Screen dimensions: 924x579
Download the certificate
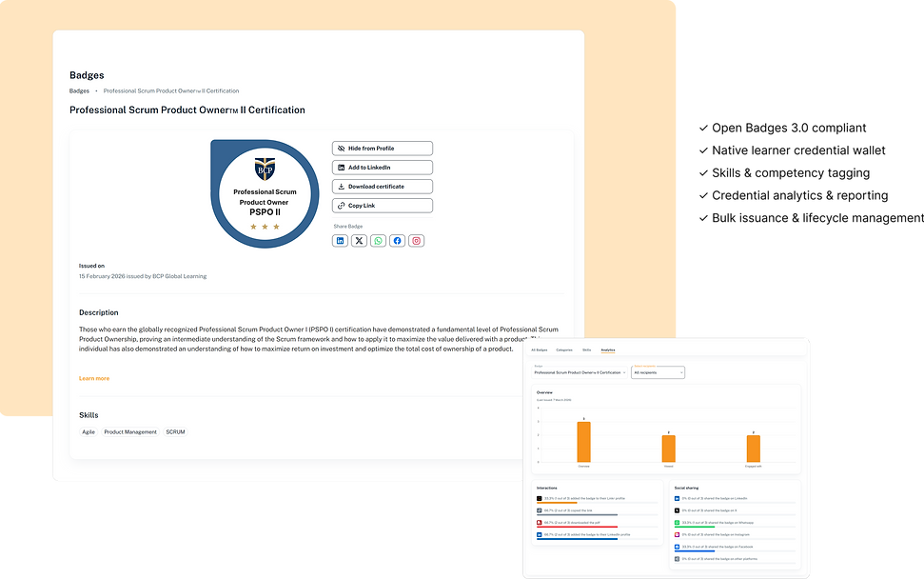point(383,187)
